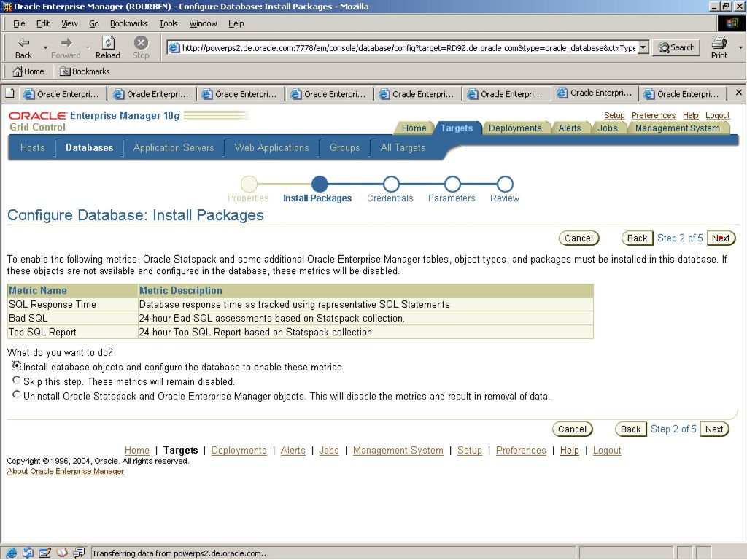Switch to the Deployments tab
The height and width of the screenshot is (560, 747).
pos(515,128)
